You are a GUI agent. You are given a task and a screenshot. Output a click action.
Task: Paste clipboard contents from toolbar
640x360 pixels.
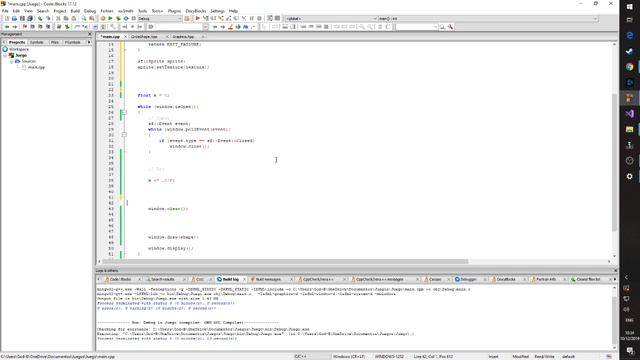(x=73, y=18)
